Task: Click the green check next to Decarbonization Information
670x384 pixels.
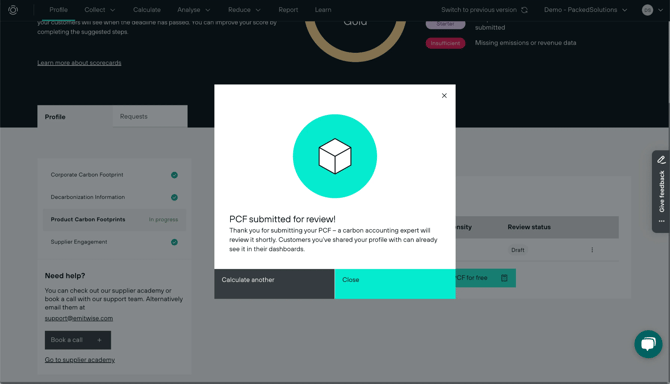Action: pyautogui.click(x=174, y=197)
